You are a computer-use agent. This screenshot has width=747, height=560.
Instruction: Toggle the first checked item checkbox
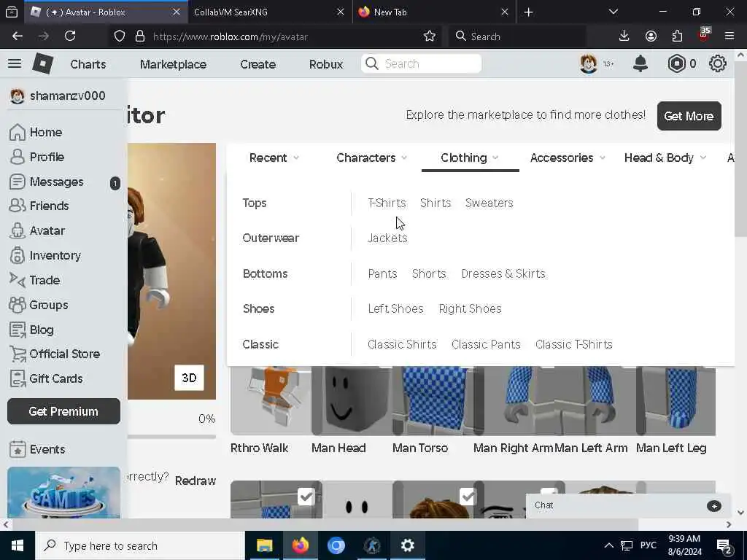click(x=306, y=497)
